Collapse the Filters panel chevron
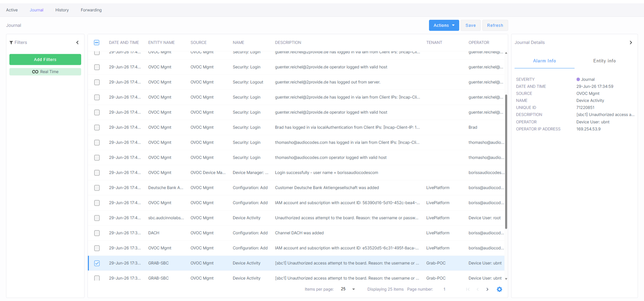 (x=77, y=43)
